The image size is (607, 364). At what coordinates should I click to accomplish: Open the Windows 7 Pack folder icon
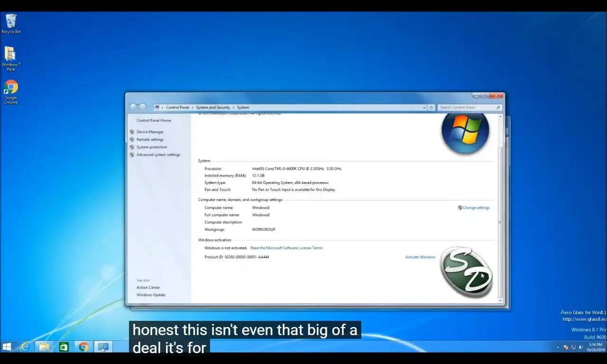10,58
